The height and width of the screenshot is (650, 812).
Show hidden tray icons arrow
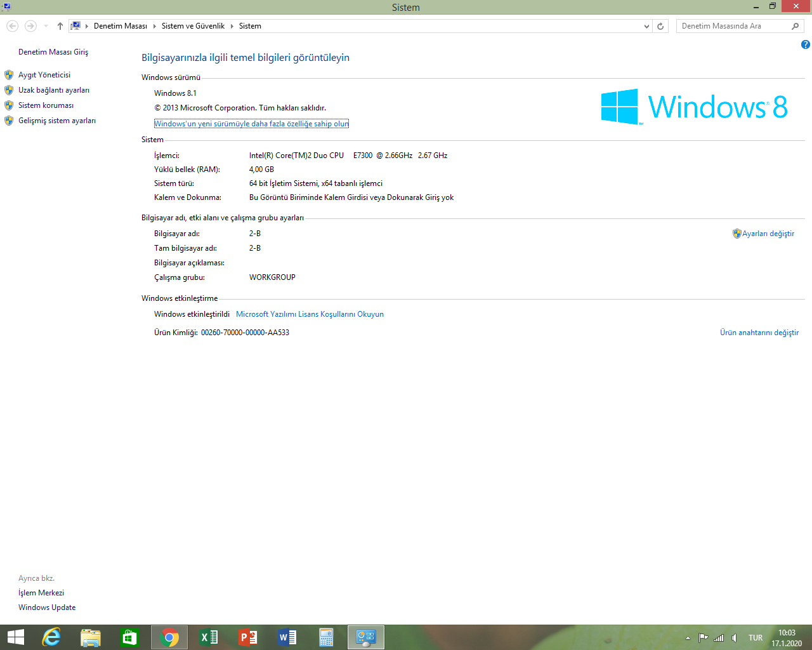click(x=688, y=638)
